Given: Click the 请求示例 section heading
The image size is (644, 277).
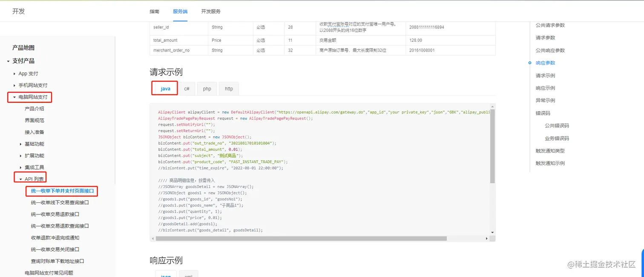Looking at the screenshot, I should point(166,72).
